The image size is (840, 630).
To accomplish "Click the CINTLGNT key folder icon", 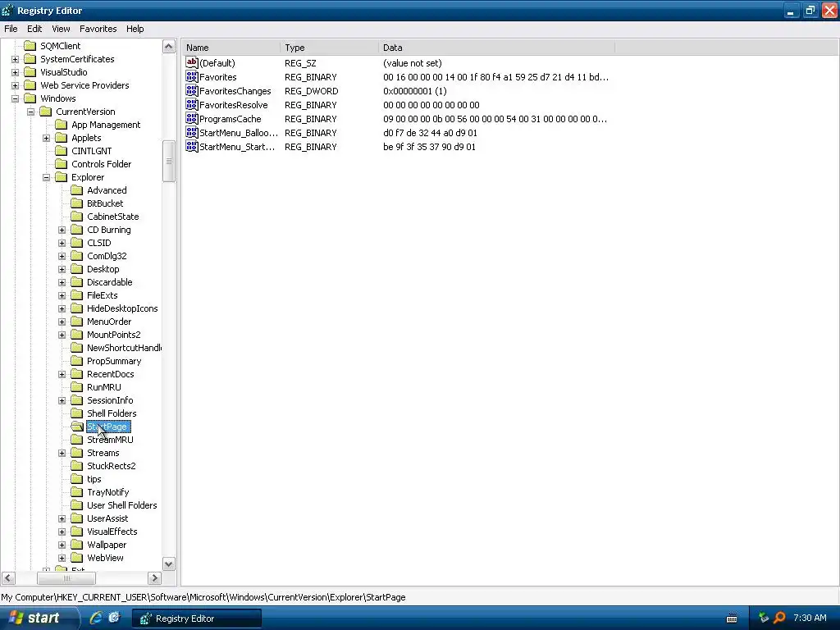I will [62, 151].
